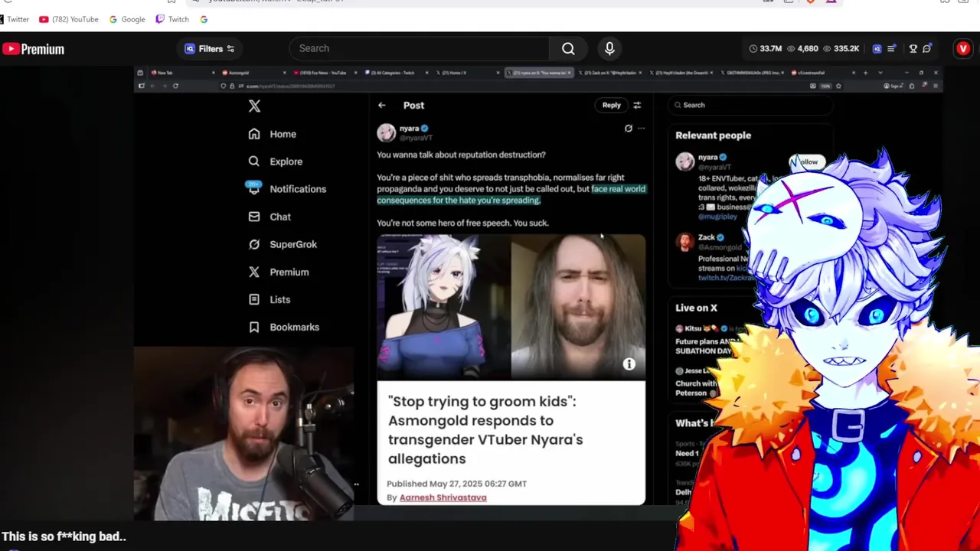Open the Twitch bookmark
This screenshot has height=551, width=980.
172,19
